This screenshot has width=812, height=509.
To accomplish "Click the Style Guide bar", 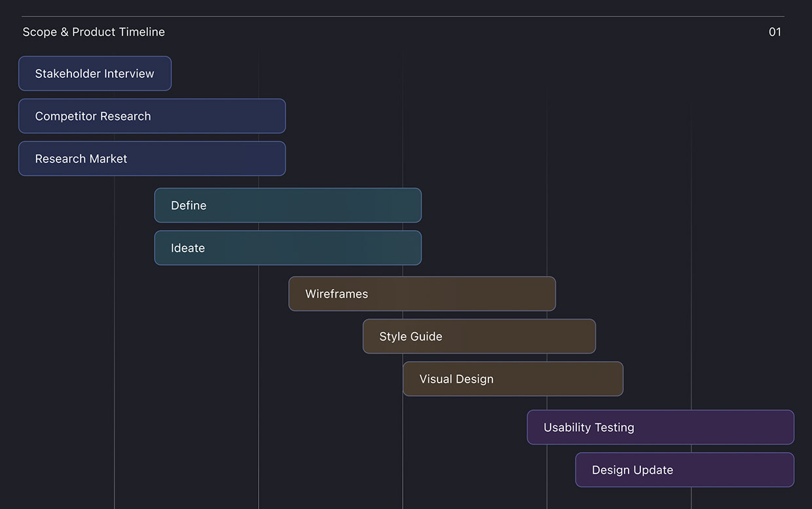I will click(x=479, y=336).
